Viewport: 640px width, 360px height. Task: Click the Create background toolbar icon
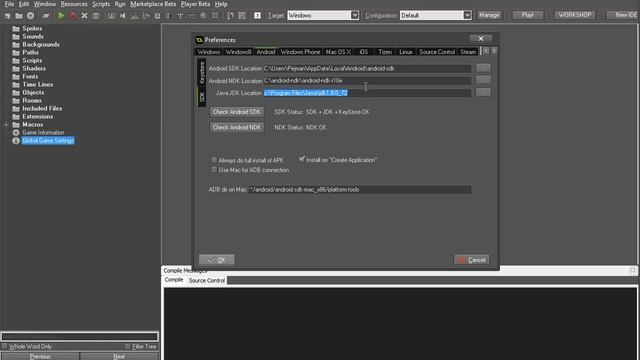pyautogui.click(x=134, y=16)
